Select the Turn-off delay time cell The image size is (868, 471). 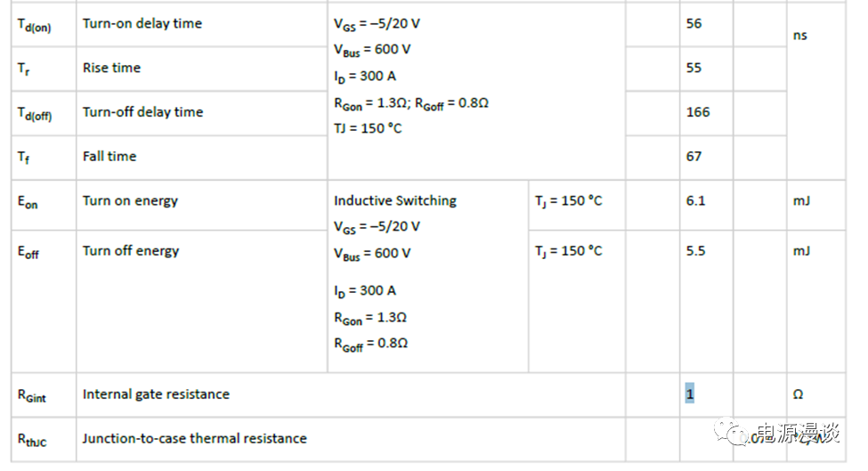pyautogui.click(x=142, y=112)
